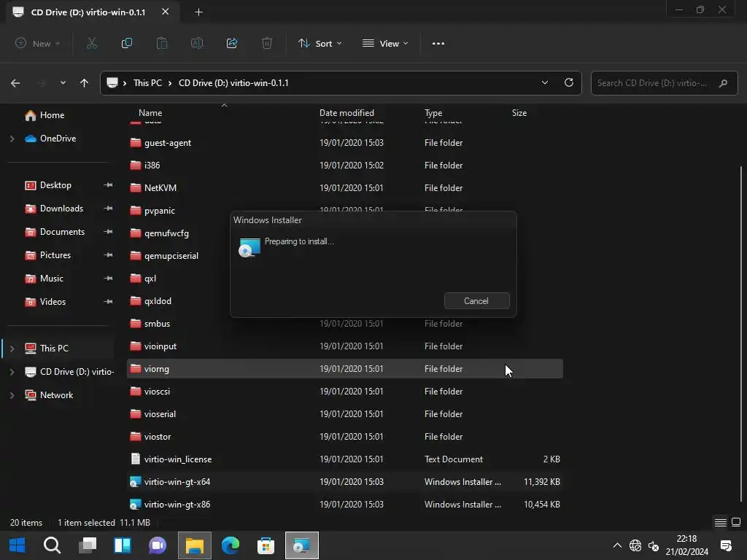Click the Delete trash icon

(267, 43)
